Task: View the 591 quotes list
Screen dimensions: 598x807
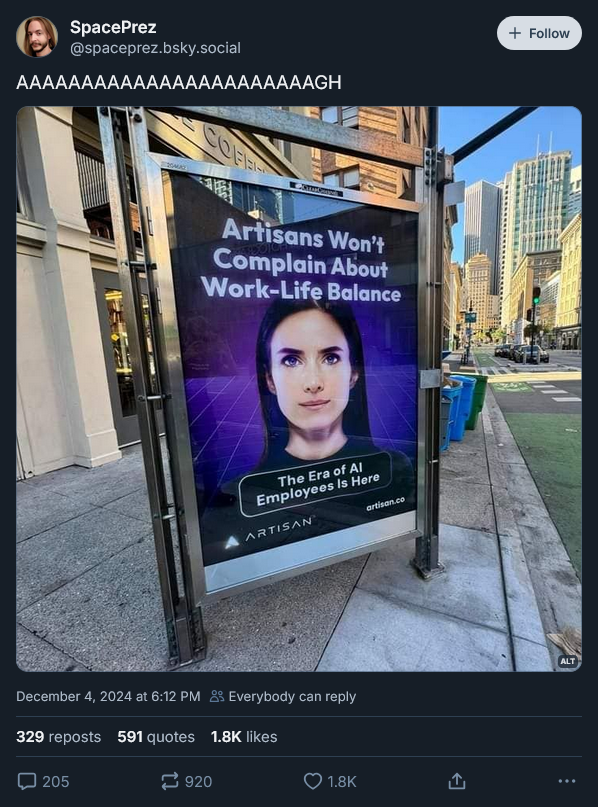Action: [156, 736]
